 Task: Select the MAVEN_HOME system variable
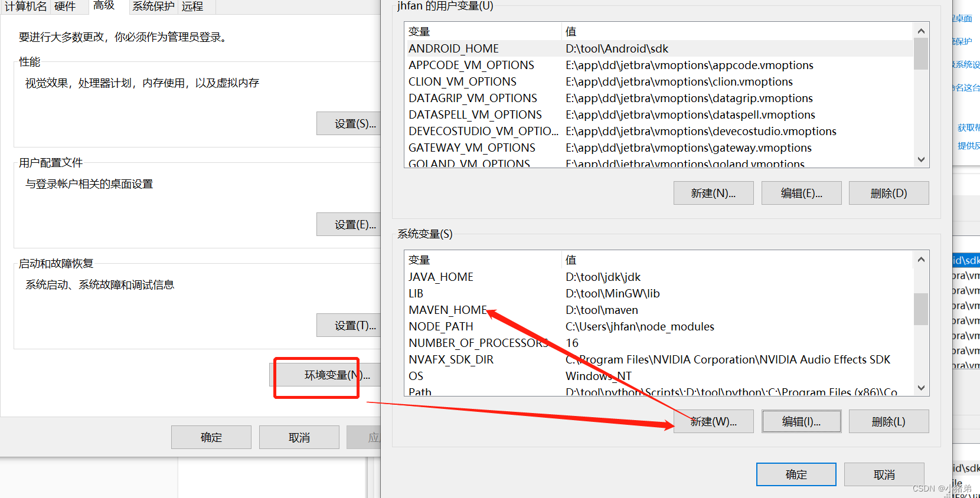pos(659,310)
